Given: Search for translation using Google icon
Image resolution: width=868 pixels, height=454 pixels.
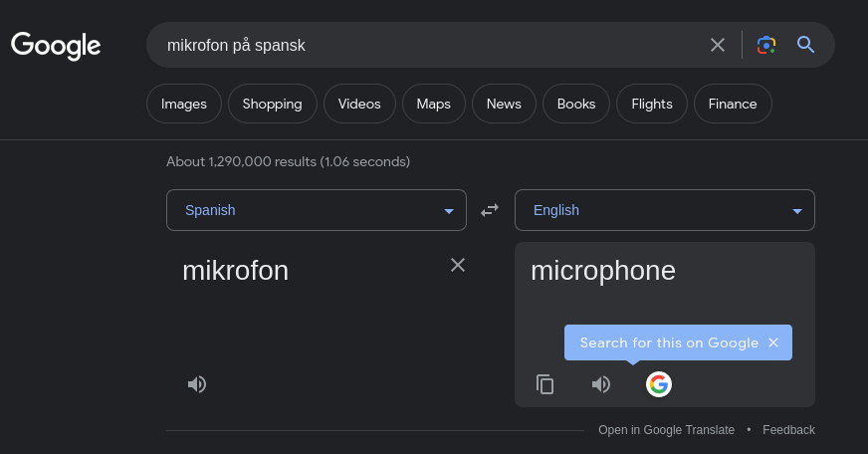Looking at the screenshot, I should 658,384.
